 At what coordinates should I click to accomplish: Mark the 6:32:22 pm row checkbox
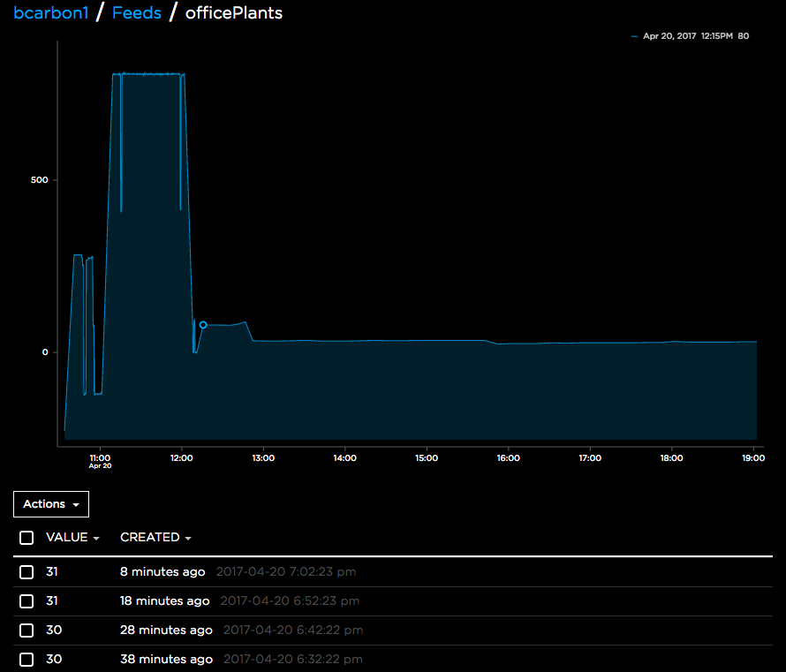point(26,660)
